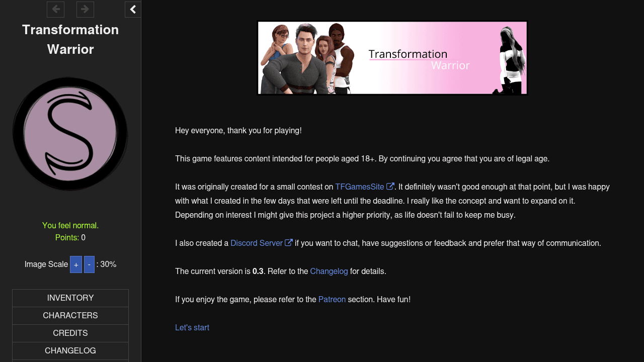Click the Transformation Warrior sidebar title

coord(70,39)
